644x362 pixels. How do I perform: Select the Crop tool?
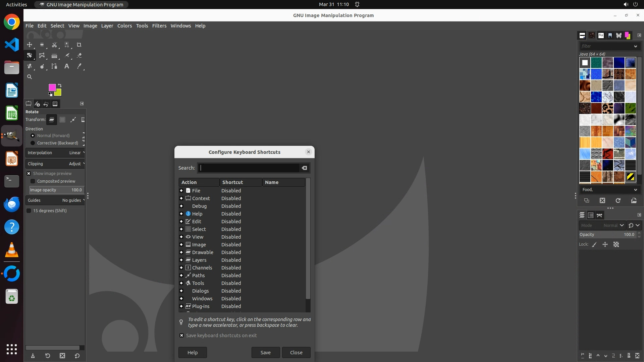[x=79, y=45]
